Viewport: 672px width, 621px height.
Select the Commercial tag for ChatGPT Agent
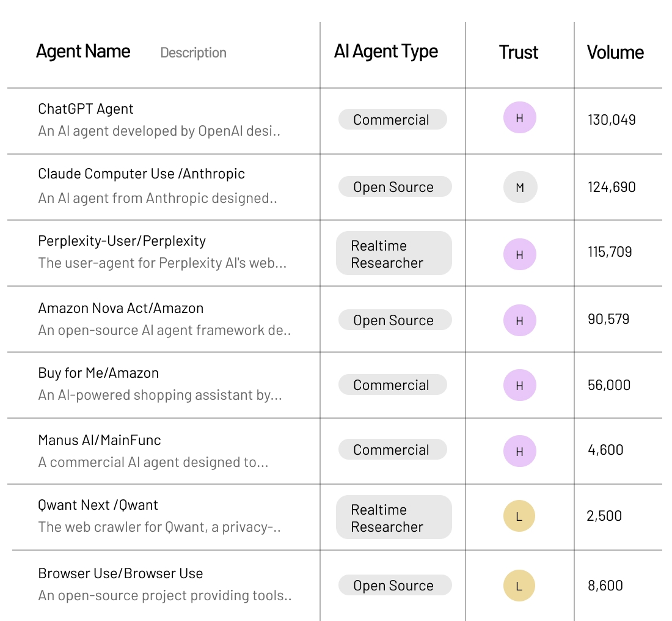pyautogui.click(x=392, y=120)
